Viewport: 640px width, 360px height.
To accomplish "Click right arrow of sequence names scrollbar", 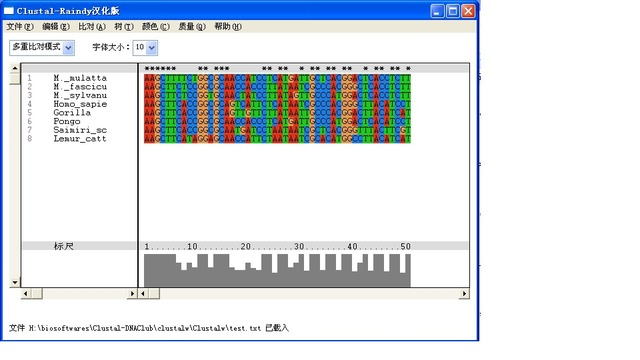I will click(x=132, y=293).
